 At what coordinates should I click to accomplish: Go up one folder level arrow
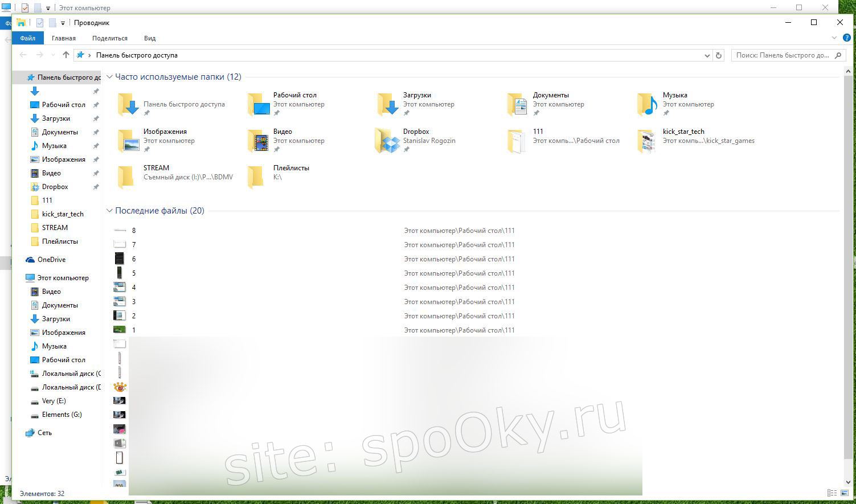[66, 55]
